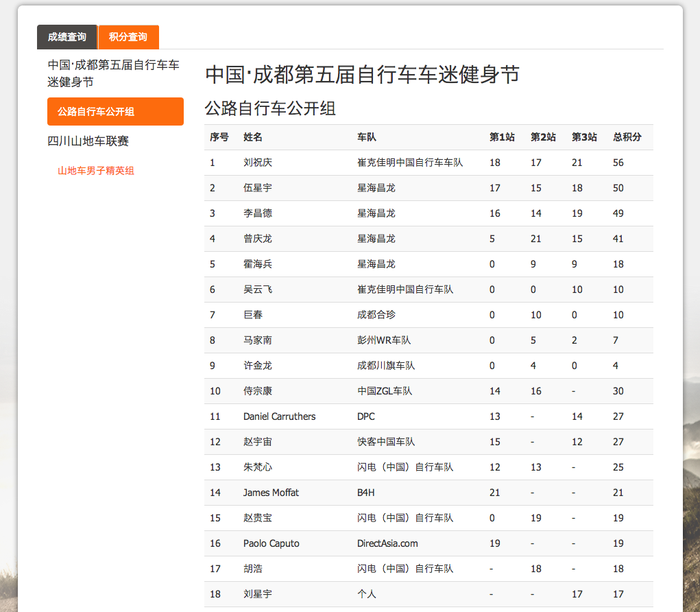Image resolution: width=700 pixels, height=612 pixels.
Task: Click total score 7 for 马家南
Action: point(616,340)
